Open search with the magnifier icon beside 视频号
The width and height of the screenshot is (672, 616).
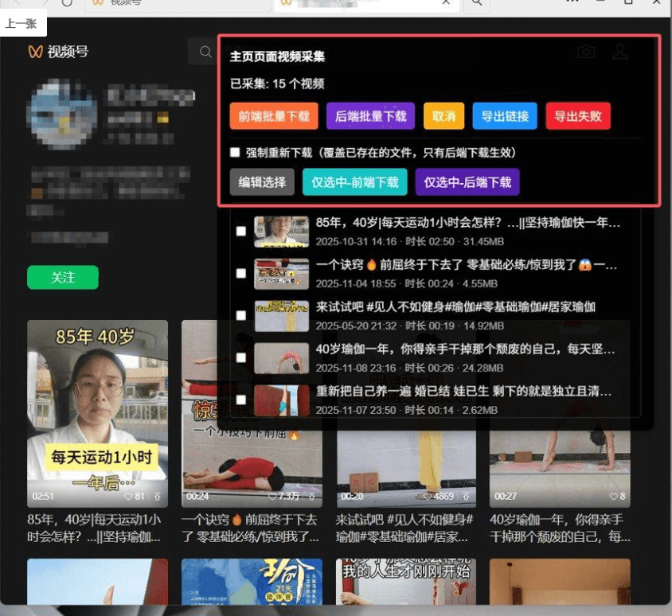click(205, 51)
